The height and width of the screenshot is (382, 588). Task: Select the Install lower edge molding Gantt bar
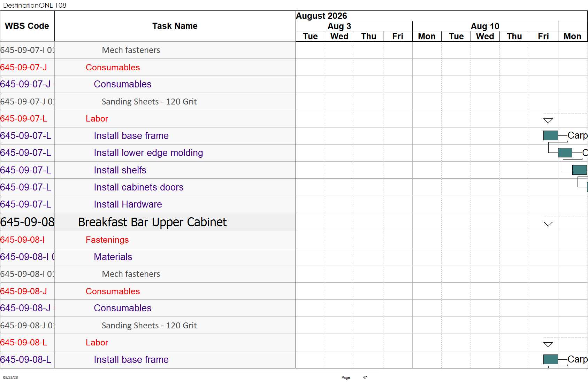565,153
